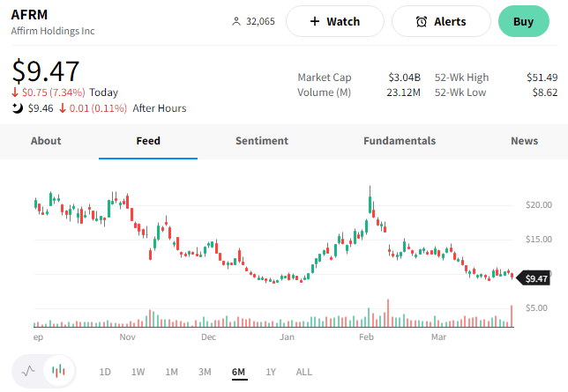Choose the 3M chart timeframe

pos(205,372)
